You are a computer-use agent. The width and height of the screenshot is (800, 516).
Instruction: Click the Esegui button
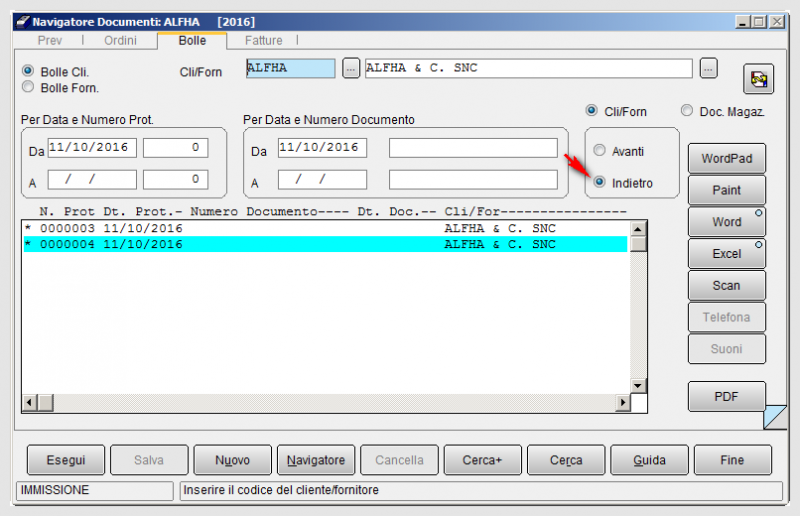66,460
